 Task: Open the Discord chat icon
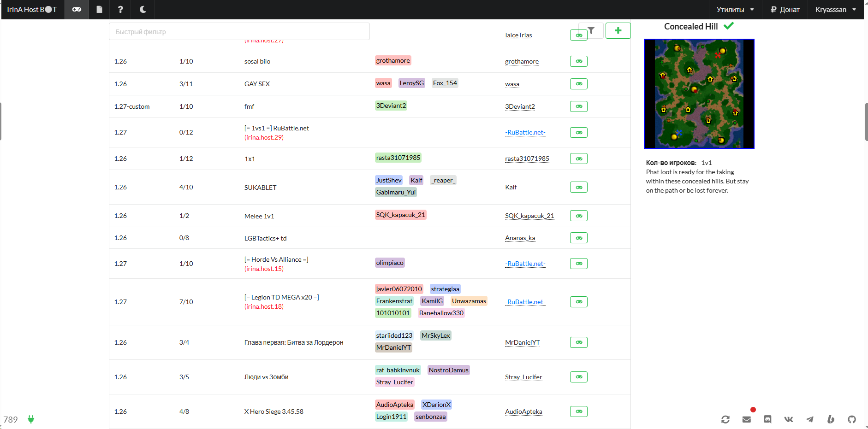pos(767,419)
